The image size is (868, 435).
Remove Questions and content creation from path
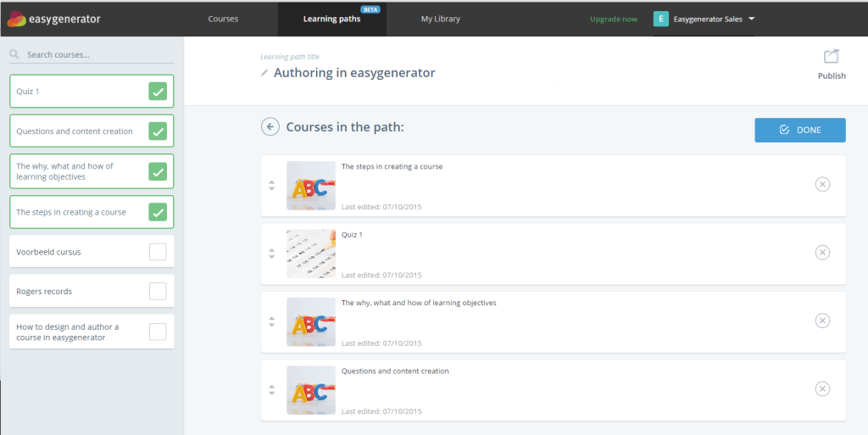tap(822, 388)
